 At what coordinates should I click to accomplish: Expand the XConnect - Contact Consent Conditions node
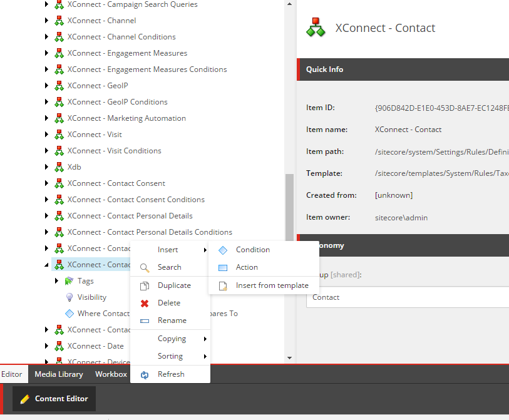click(x=46, y=200)
